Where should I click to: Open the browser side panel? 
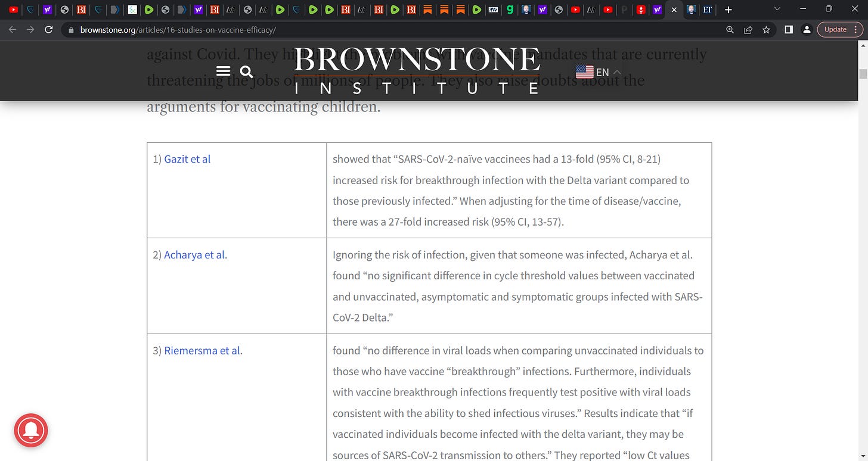[789, 30]
